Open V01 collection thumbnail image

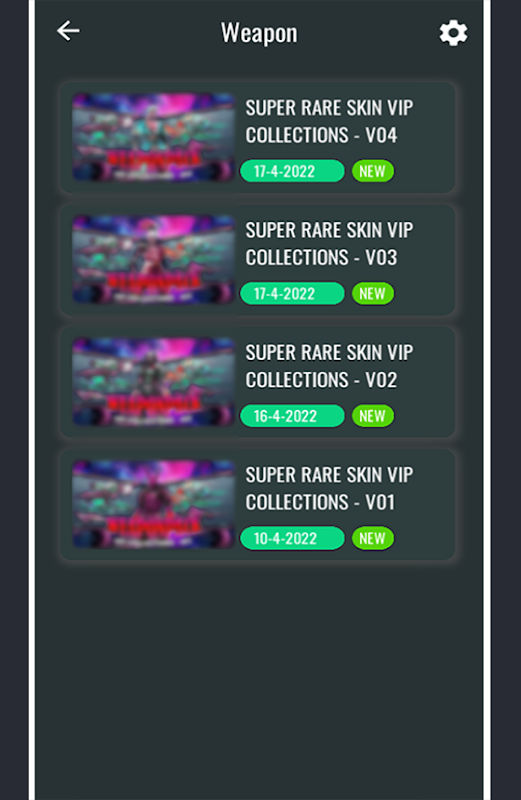point(154,504)
